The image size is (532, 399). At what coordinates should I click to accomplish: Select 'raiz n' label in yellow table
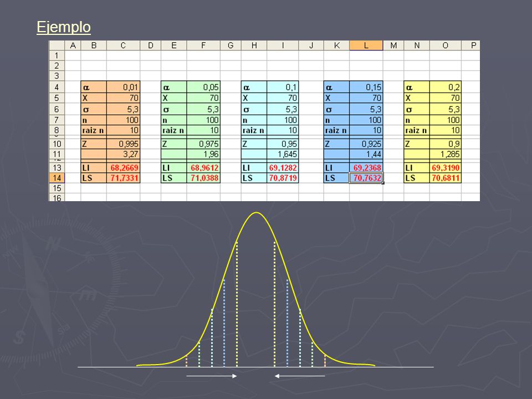coord(417,130)
